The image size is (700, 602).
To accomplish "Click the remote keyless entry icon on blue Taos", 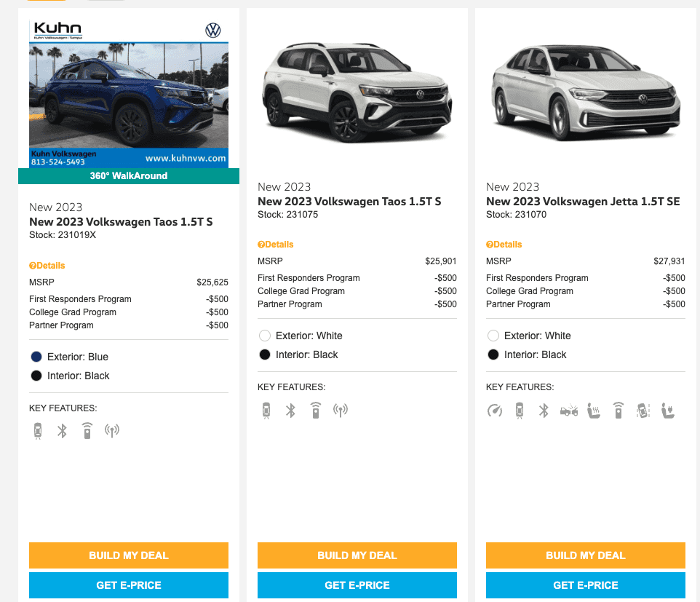I will (87, 431).
